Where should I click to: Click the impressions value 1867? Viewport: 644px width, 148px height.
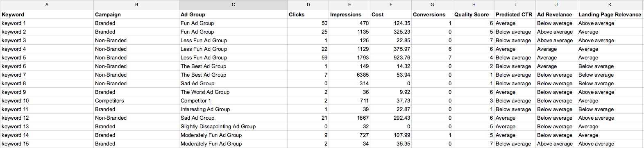(x=349, y=118)
